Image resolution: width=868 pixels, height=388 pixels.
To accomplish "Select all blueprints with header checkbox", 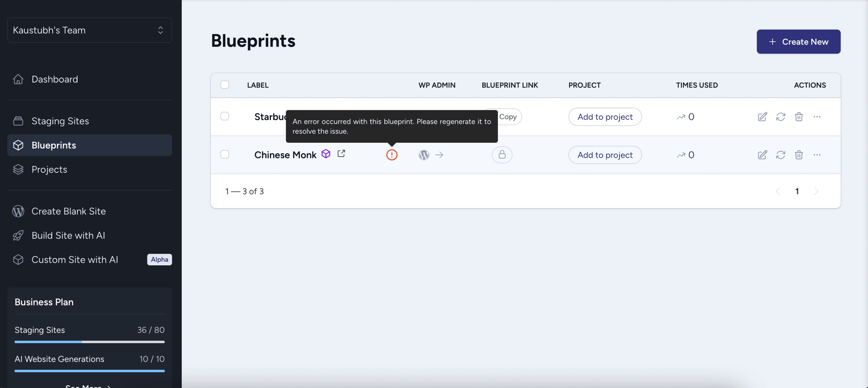I will click(x=225, y=85).
